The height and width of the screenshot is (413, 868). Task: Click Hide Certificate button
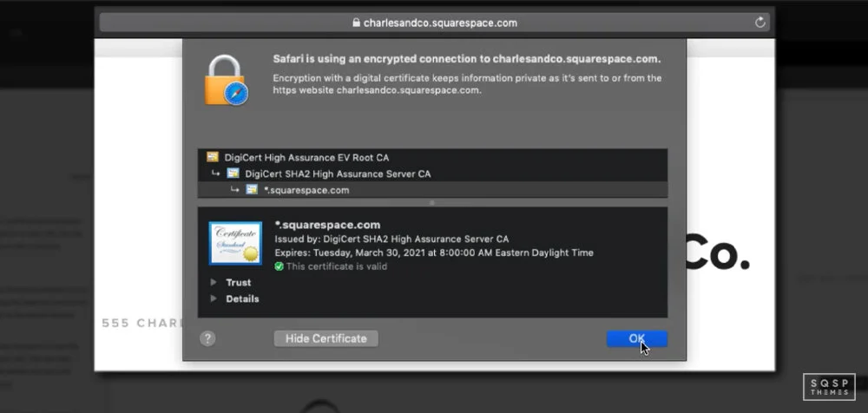(x=326, y=338)
